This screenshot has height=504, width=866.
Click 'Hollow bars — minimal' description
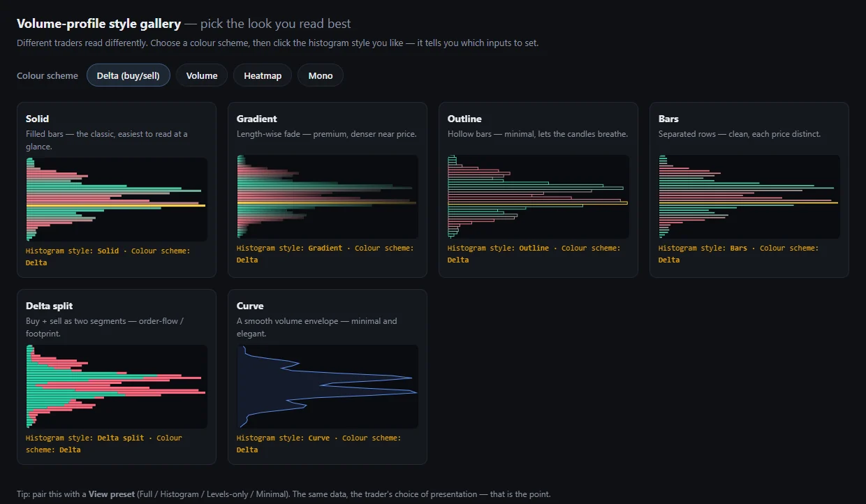538,134
